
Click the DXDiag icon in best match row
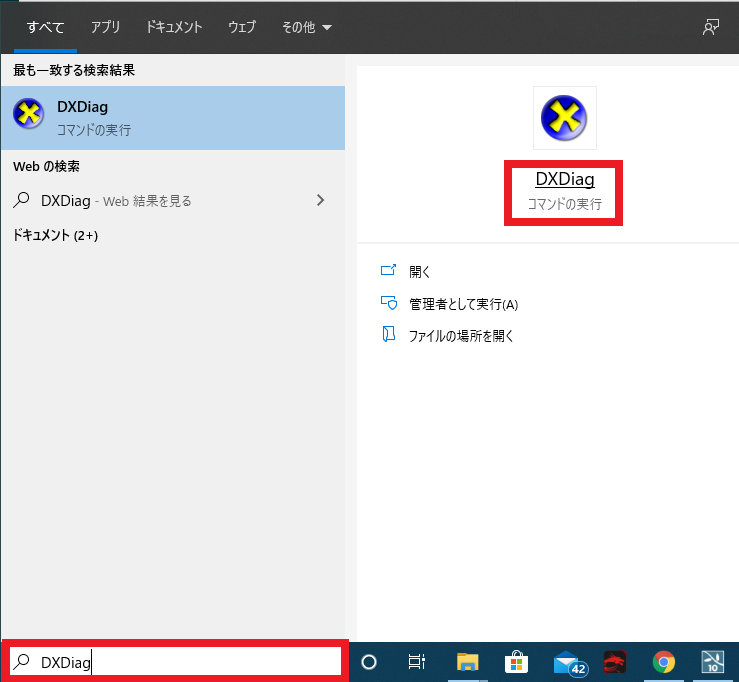pyautogui.click(x=28, y=114)
